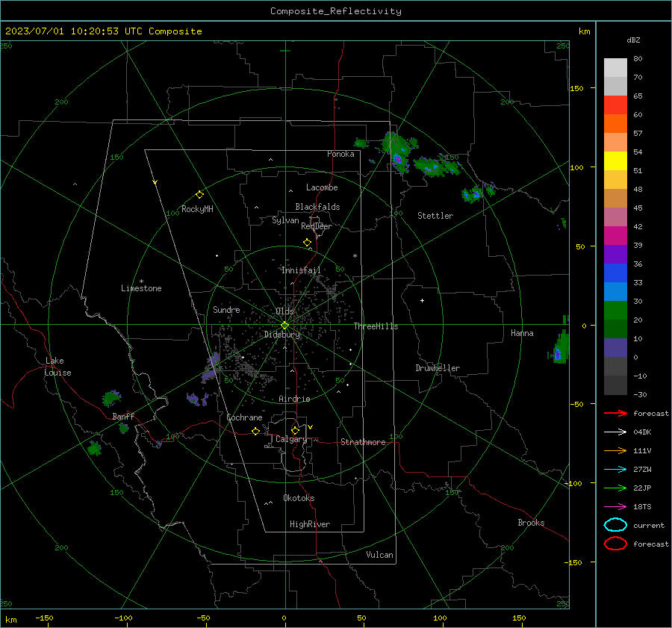Click the yellow radar-center diamond at Didsbury
672x628 pixels.
pos(284,326)
